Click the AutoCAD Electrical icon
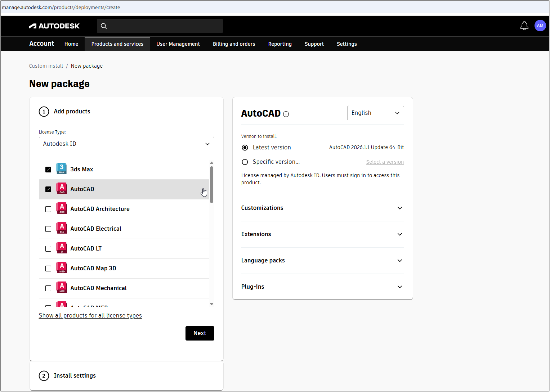Image resolution: width=550 pixels, height=392 pixels. coord(61,228)
